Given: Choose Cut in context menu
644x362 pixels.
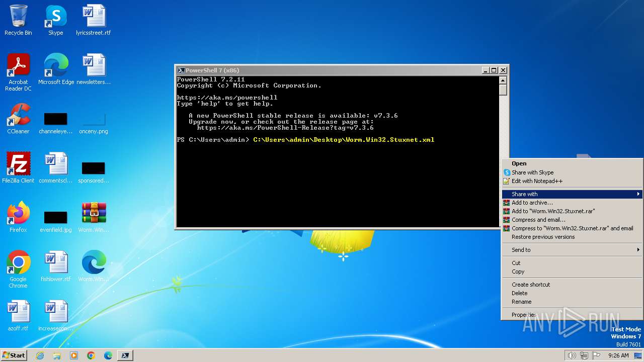Looking at the screenshot, I should coord(572,263).
